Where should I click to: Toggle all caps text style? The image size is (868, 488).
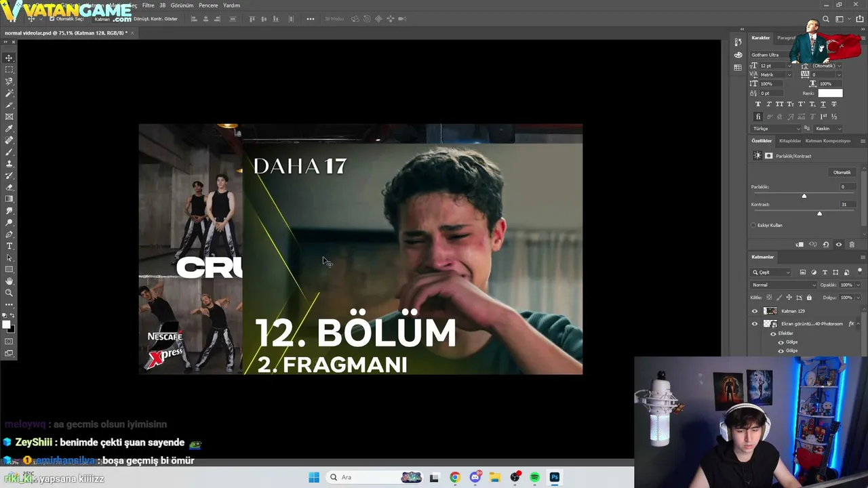click(x=780, y=104)
